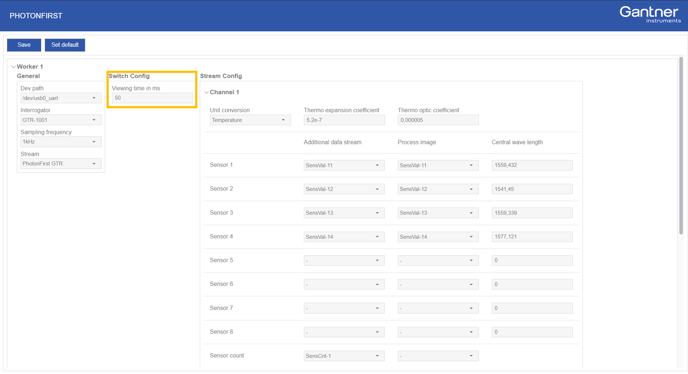
Task: Click Sensor 8 Central wave length field
Action: pos(532,332)
